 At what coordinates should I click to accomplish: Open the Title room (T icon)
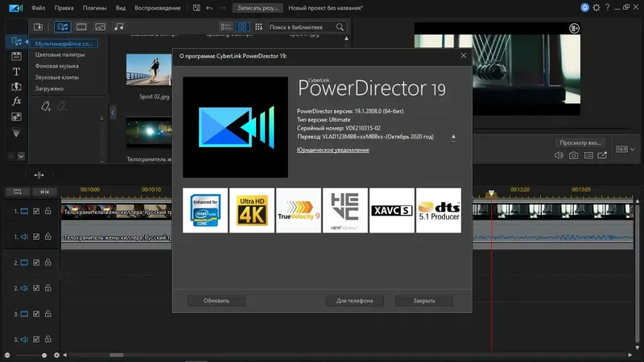(x=16, y=72)
